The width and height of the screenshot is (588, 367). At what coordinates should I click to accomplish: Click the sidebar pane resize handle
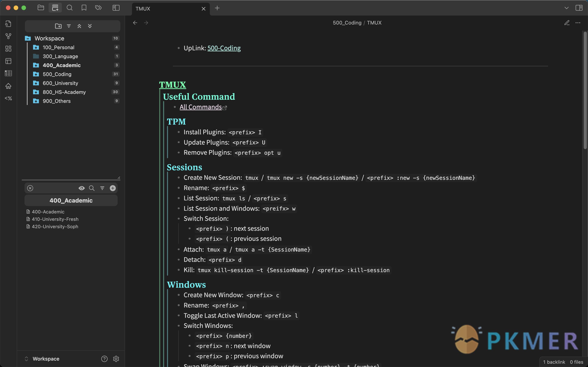click(119, 178)
